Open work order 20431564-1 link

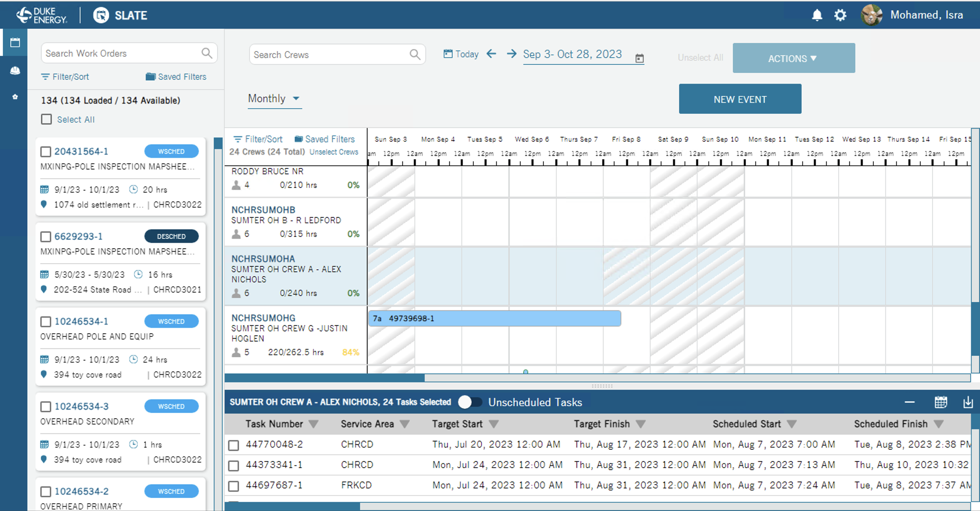(81, 151)
